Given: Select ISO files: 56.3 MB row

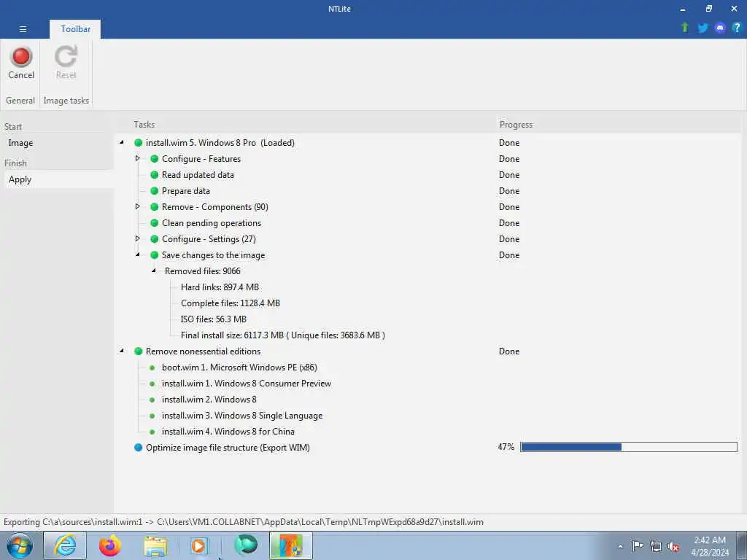Looking at the screenshot, I should (214, 319).
